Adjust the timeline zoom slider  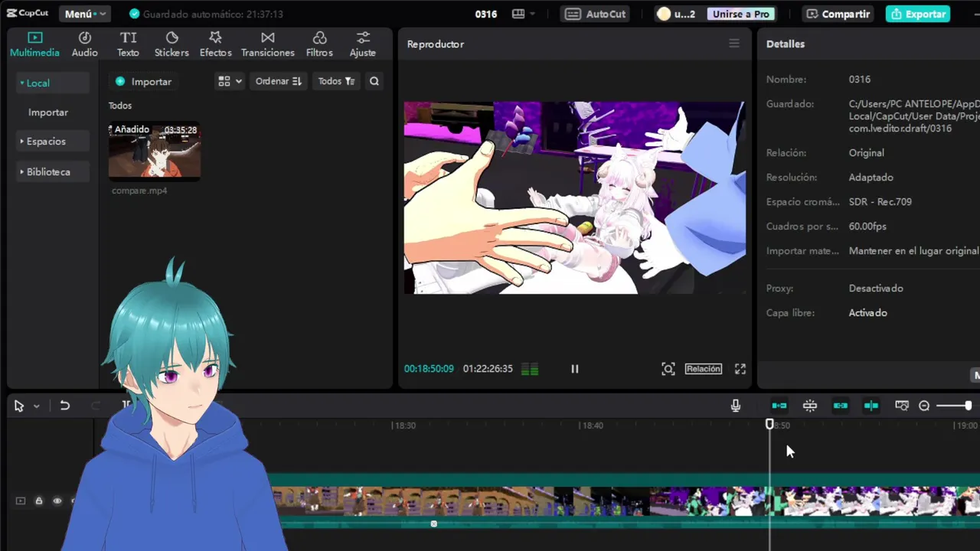coord(954,406)
